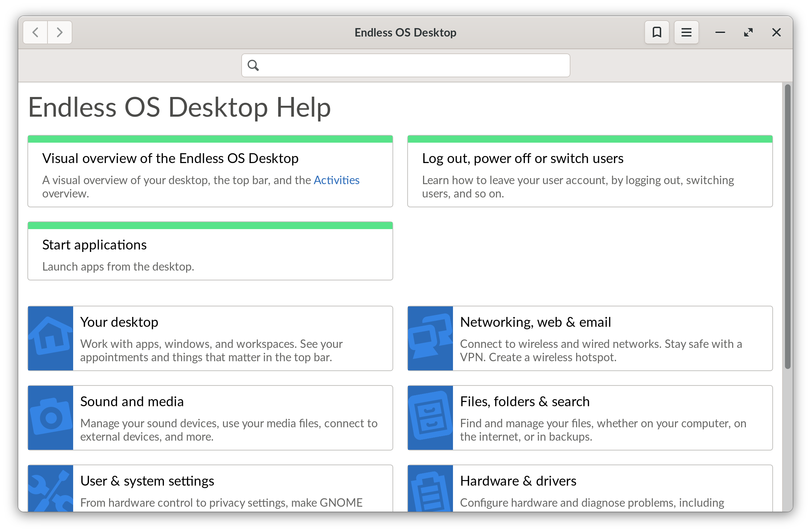Open the hamburger menu
The height and width of the screenshot is (532, 811).
tap(686, 32)
